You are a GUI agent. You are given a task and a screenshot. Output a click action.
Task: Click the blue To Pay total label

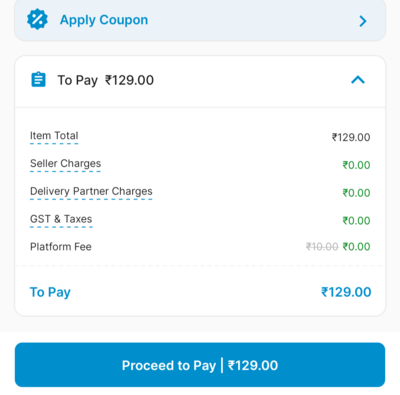click(50, 292)
